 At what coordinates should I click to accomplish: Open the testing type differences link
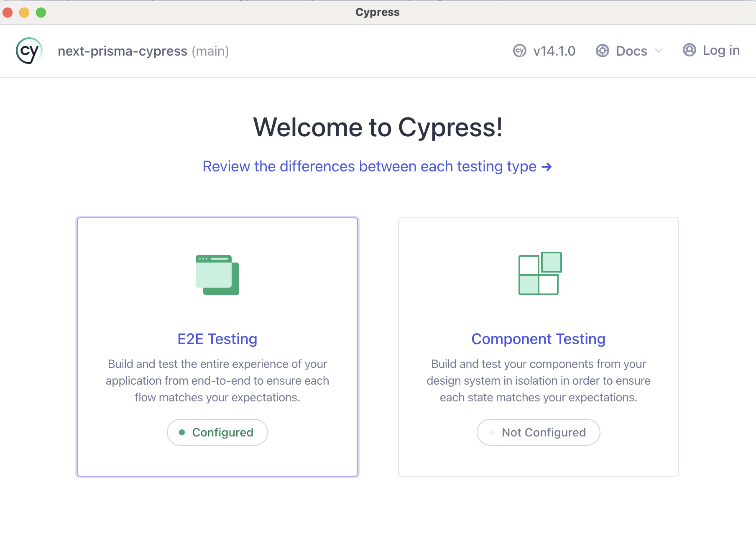click(378, 166)
